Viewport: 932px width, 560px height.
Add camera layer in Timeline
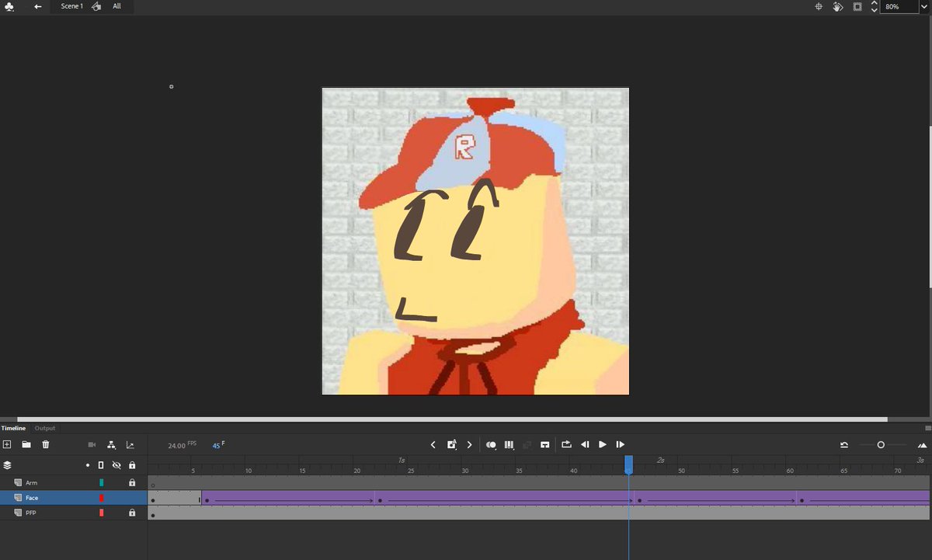click(x=92, y=444)
